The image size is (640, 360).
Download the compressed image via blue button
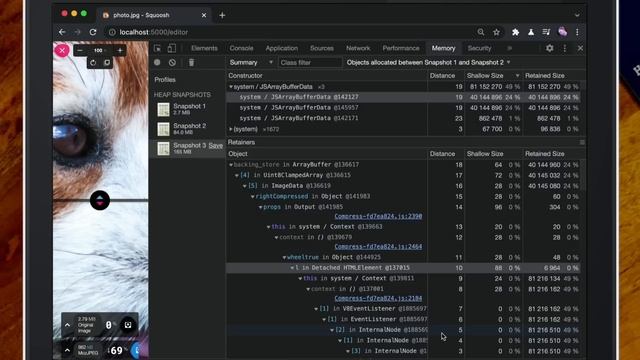(137, 350)
